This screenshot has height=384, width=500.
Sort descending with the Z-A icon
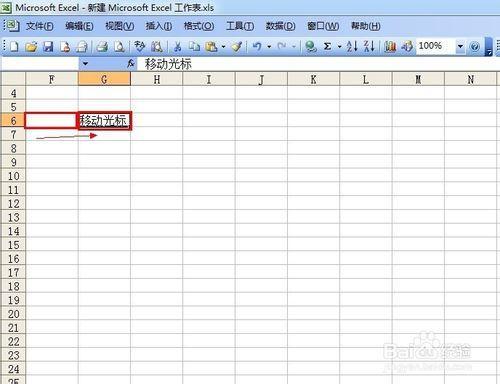[x=369, y=46]
